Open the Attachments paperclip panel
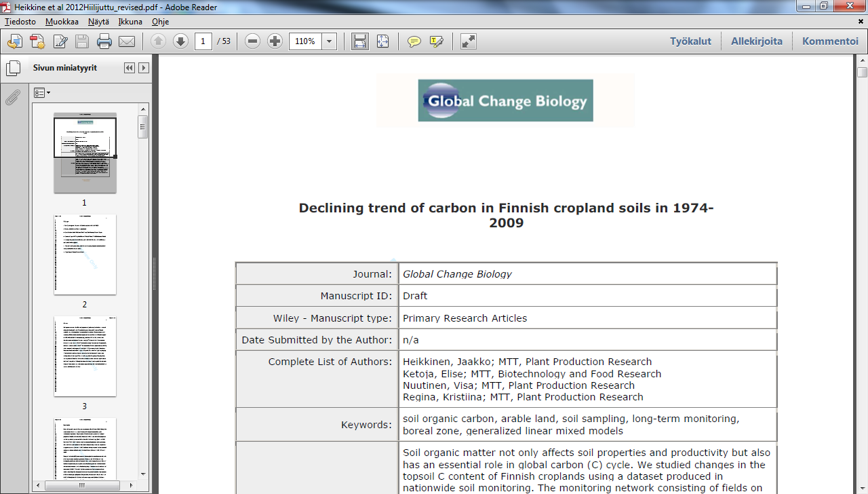The image size is (868, 494). (13, 98)
